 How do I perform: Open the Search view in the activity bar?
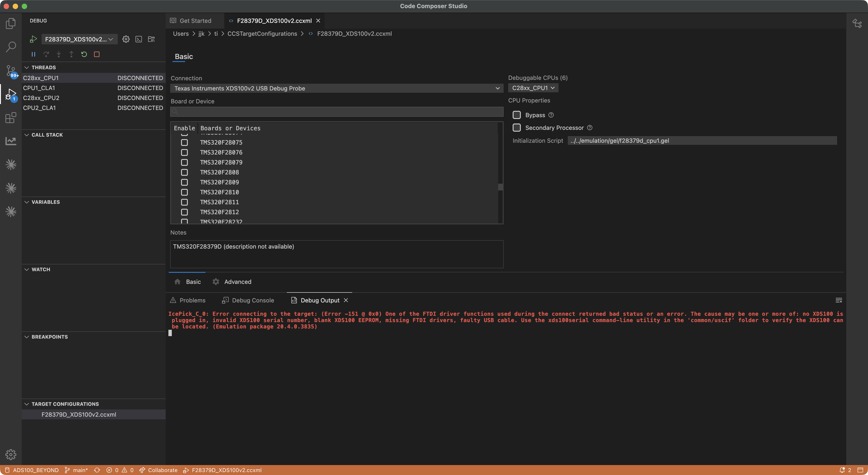11,47
